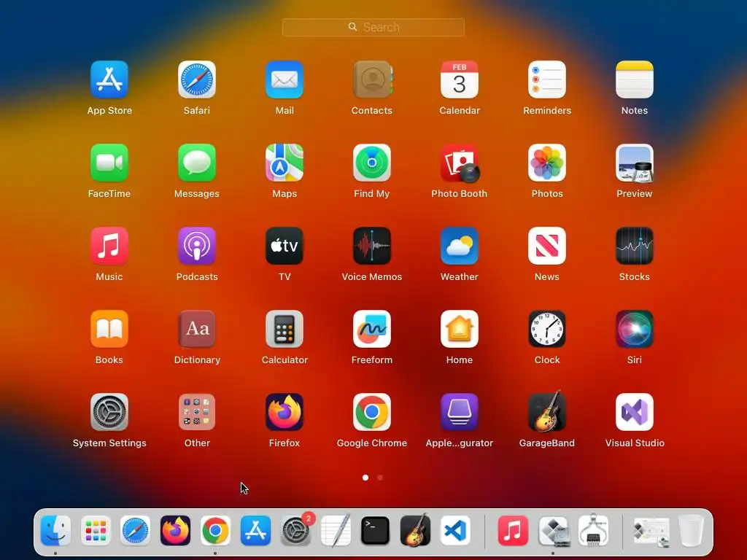Image resolution: width=747 pixels, height=560 pixels.
Task: Open Music from the Dock
Action: coord(513,531)
